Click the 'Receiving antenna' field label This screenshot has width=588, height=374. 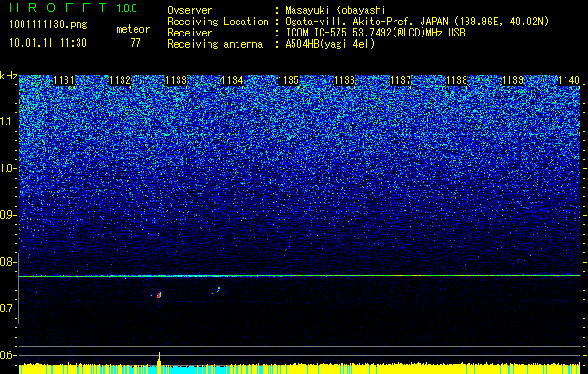[215, 44]
